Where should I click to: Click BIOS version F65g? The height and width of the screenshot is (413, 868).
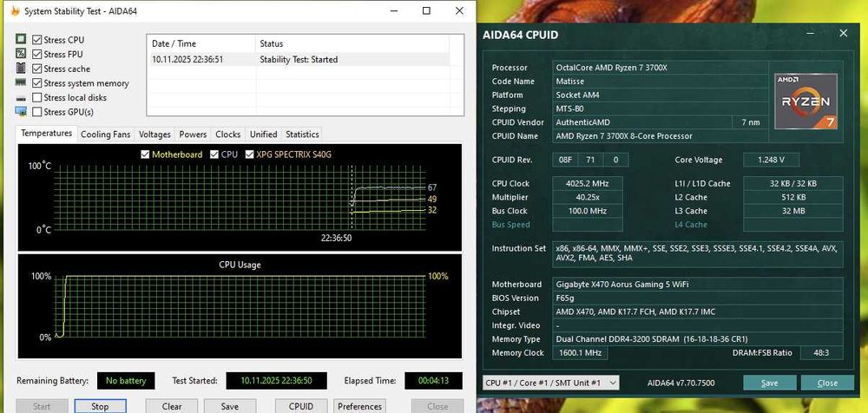click(698, 298)
